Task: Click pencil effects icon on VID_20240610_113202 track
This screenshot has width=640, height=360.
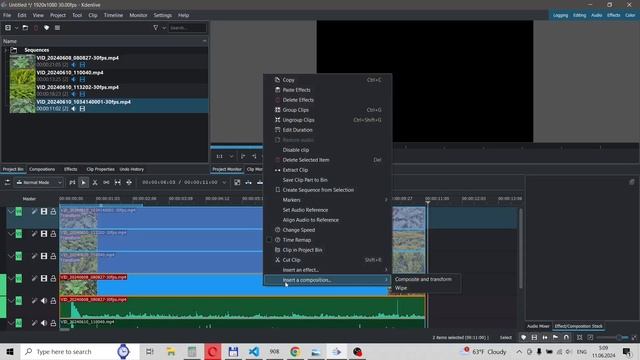Action: tap(34, 233)
